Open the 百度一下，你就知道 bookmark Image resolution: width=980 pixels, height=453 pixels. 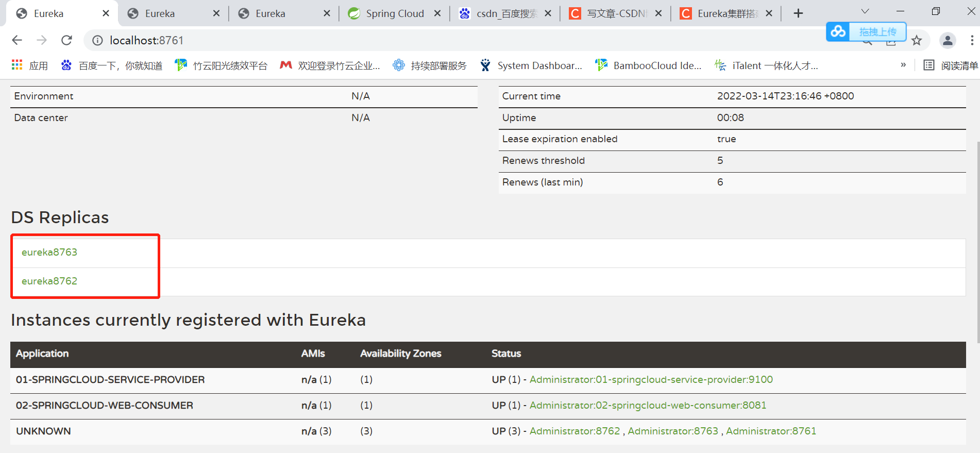point(112,65)
